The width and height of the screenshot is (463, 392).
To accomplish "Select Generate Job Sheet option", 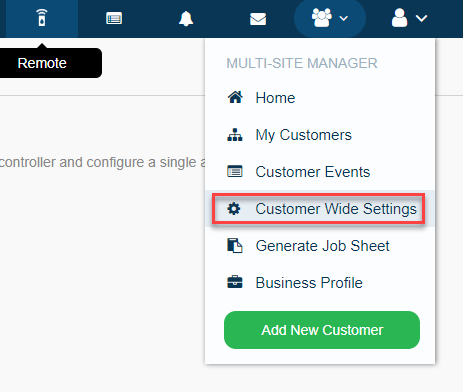I will tap(320, 246).
